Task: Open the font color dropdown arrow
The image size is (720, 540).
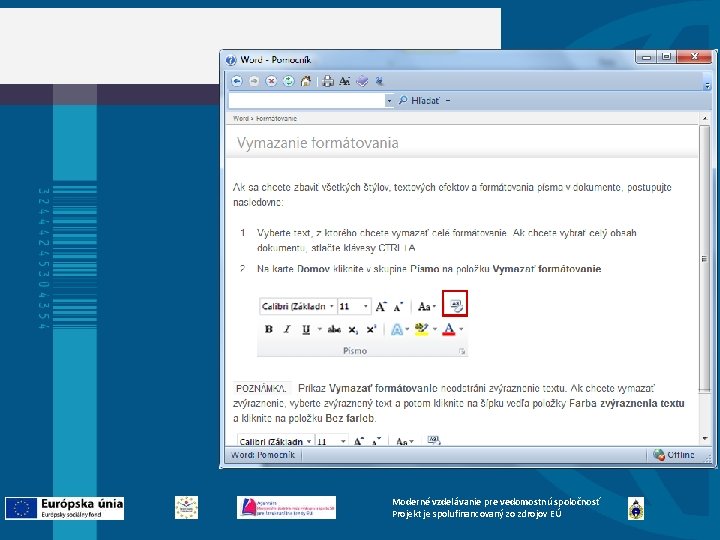Action: [461, 329]
